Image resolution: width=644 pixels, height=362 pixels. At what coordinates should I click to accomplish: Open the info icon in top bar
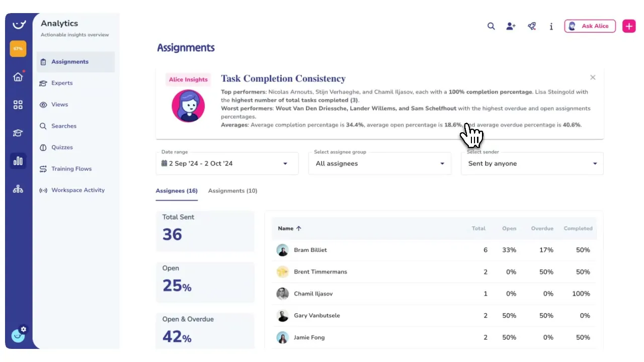coord(551,26)
